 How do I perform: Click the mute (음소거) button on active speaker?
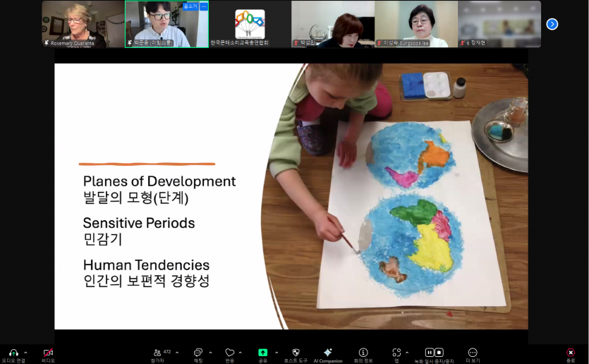click(190, 6)
